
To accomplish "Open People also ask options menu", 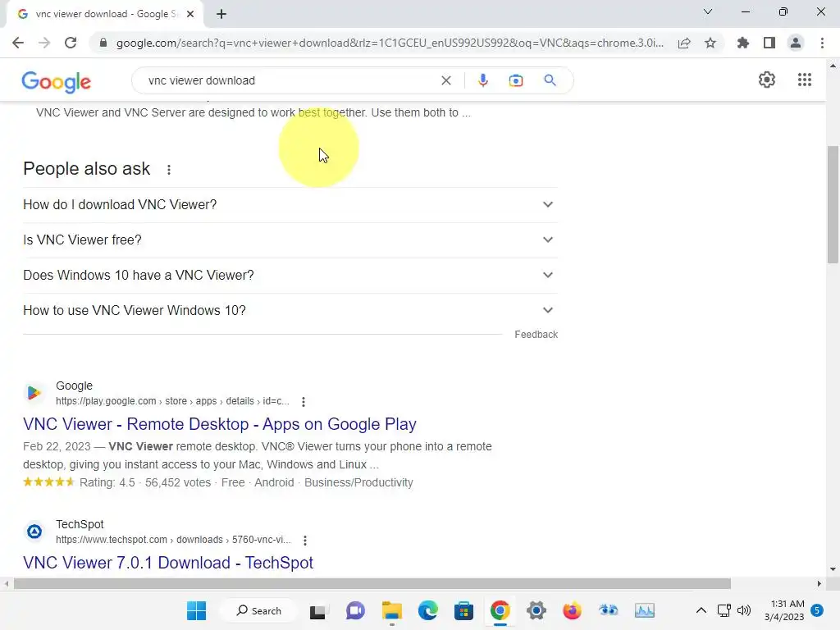I will (169, 170).
